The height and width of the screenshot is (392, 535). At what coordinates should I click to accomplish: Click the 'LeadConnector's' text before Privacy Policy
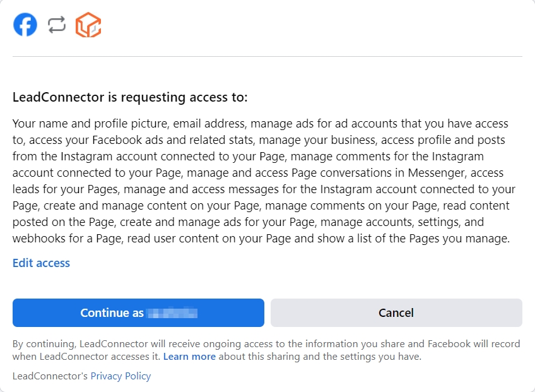pos(50,376)
